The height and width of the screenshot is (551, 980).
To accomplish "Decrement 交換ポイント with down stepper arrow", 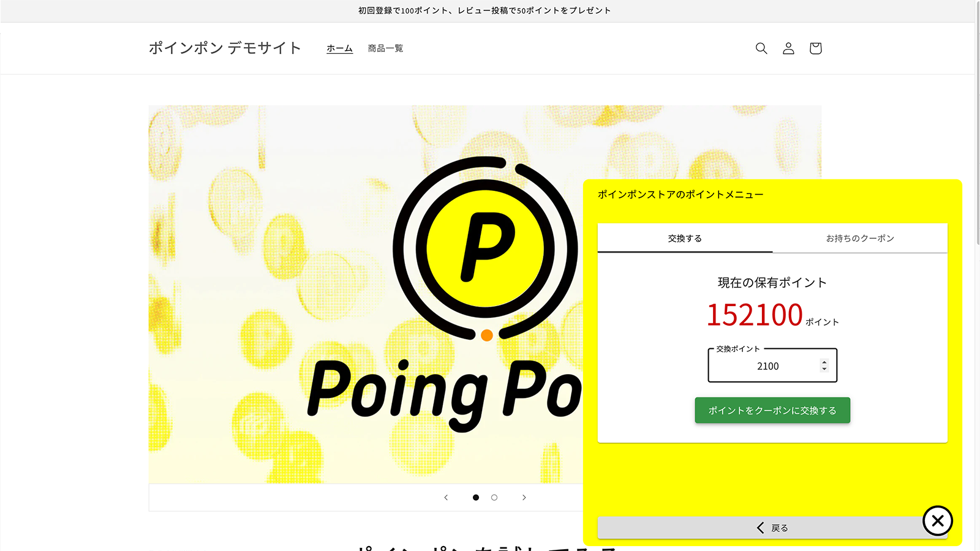I will (x=823, y=369).
